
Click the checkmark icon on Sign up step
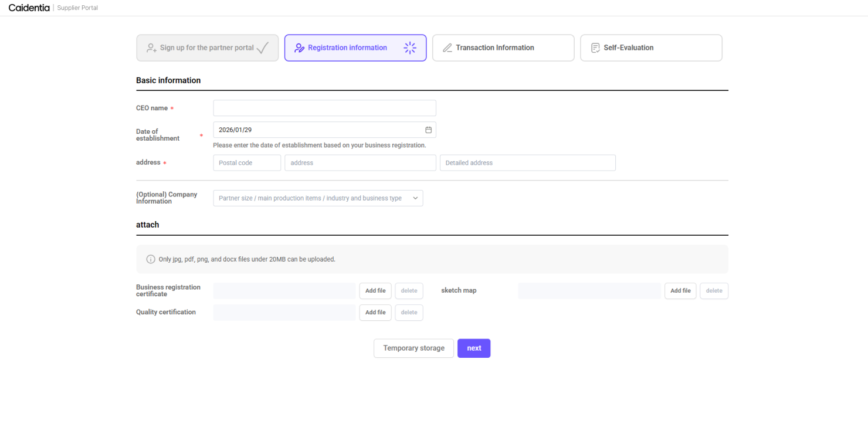click(x=263, y=48)
